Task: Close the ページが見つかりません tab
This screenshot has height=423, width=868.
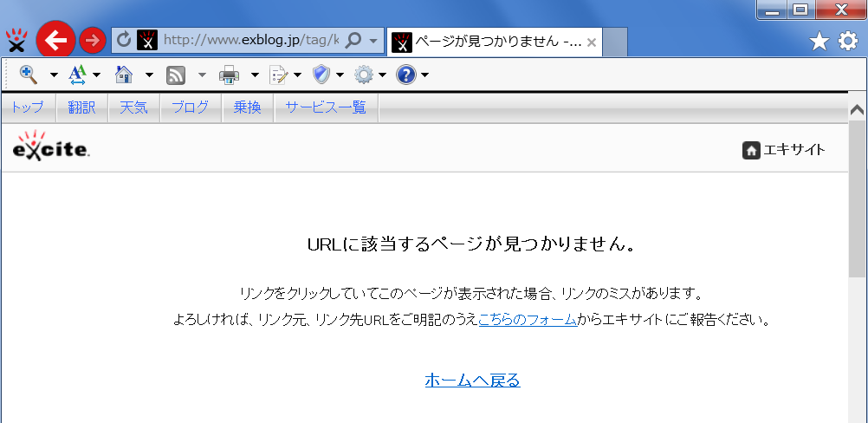Action: tap(591, 42)
